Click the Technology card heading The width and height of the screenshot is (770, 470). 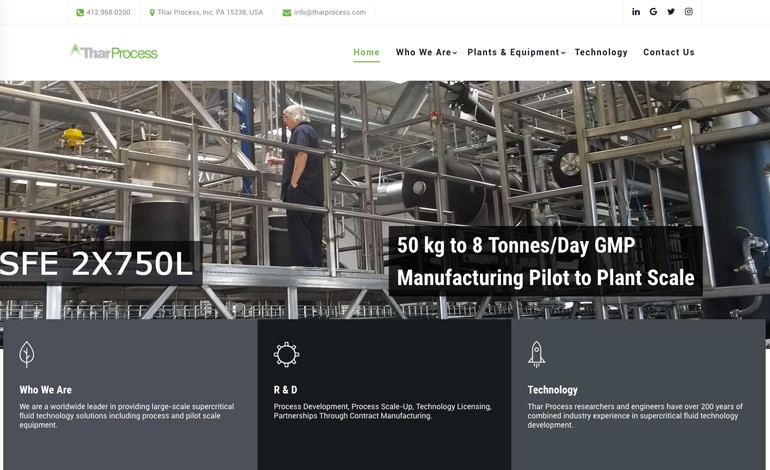point(552,390)
